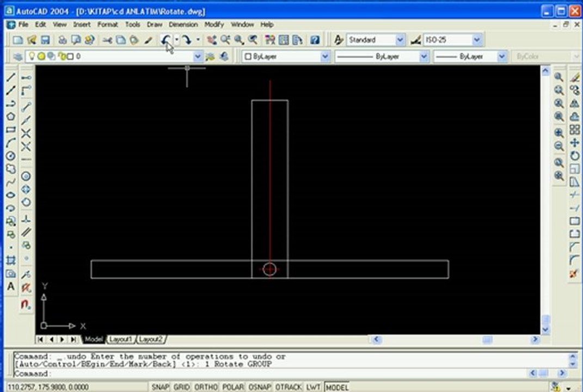Switch to the Layout2 tab
The height and width of the screenshot is (392, 583).
(x=151, y=339)
